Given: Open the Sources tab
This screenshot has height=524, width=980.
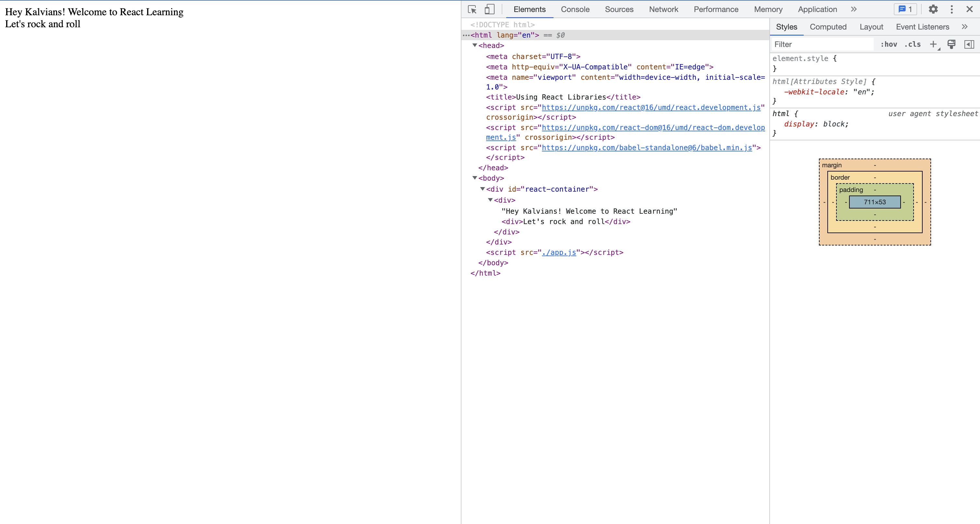Looking at the screenshot, I should coord(619,9).
